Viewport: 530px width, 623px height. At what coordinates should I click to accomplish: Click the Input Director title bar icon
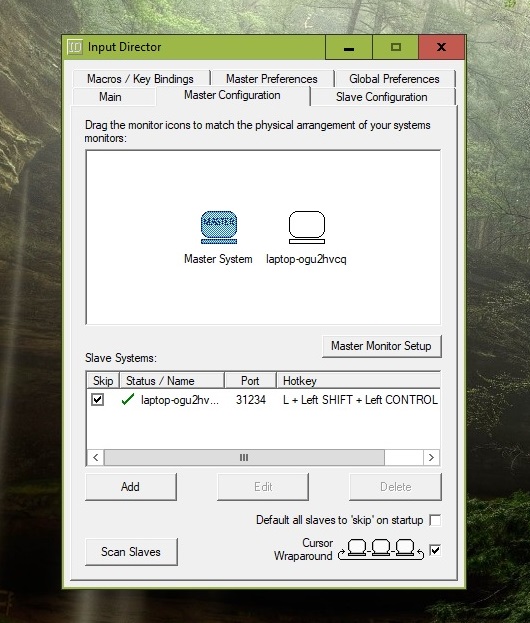pos(75,47)
